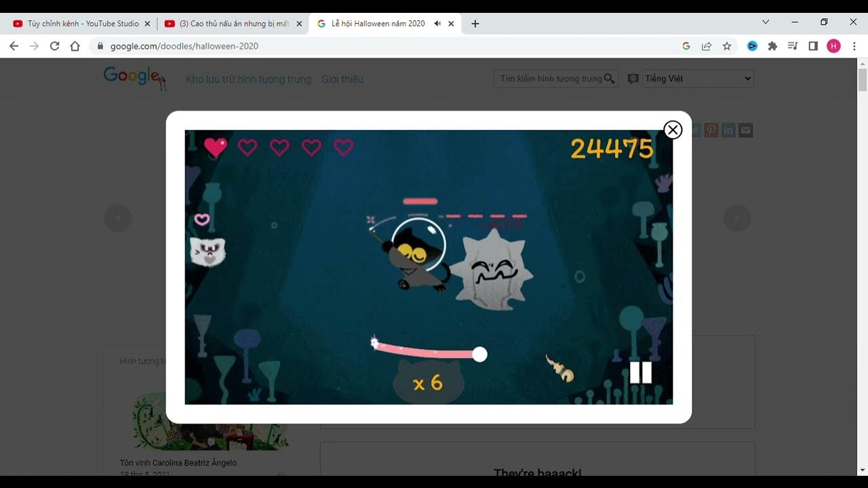868x488 pixels.
Task: Share via Pinterest icon
Action: [711, 130]
